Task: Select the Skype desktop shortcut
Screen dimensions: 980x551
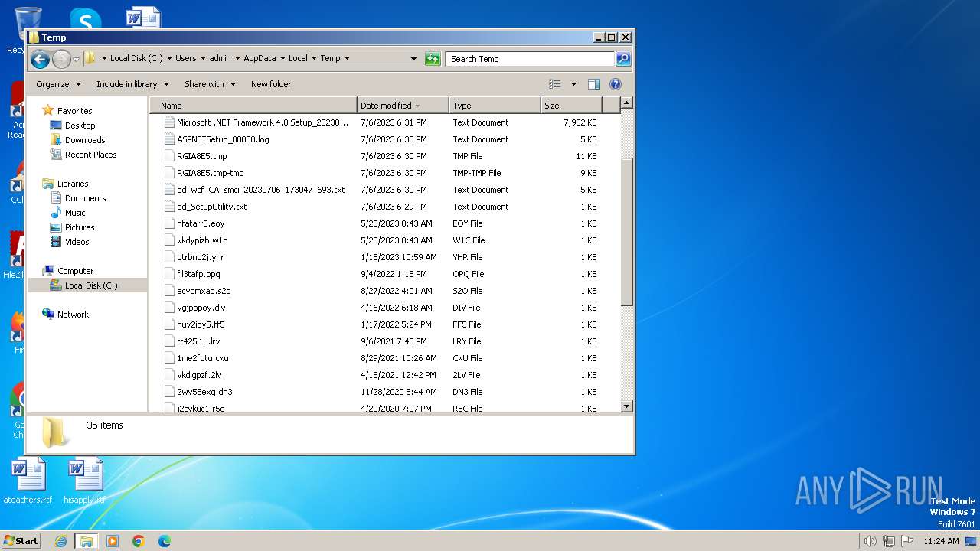Action: tap(85, 18)
